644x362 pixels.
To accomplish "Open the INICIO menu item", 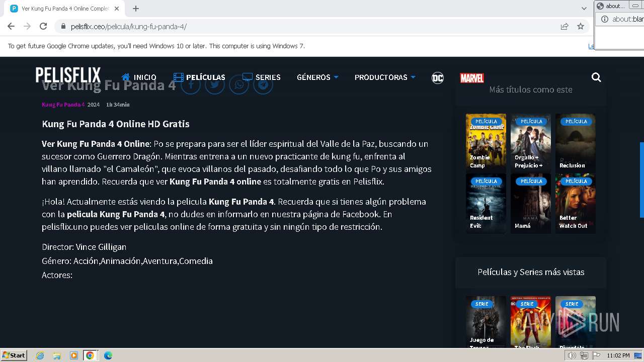I will [x=139, y=77].
